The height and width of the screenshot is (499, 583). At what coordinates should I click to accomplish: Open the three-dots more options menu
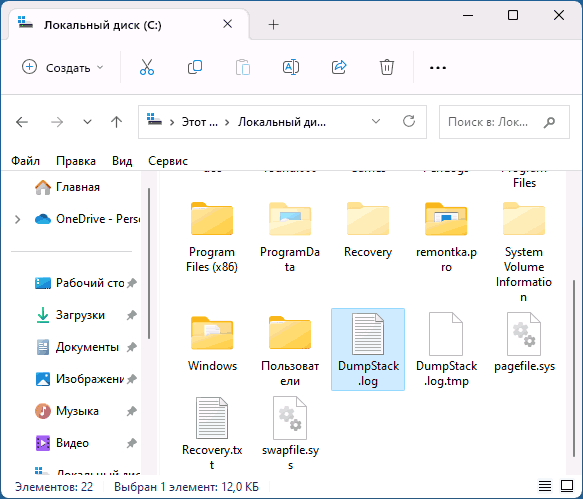point(438,68)
